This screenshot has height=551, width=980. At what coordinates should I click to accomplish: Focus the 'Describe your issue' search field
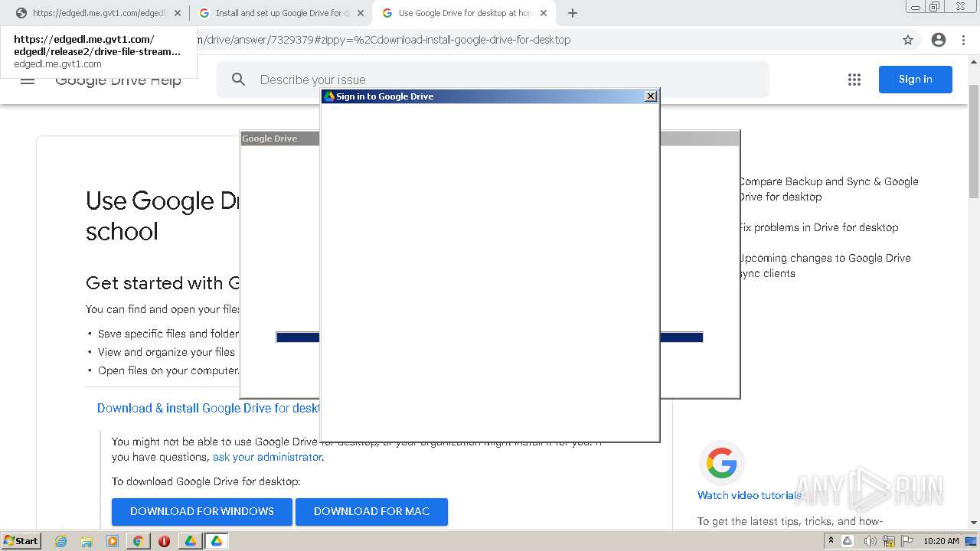pyautogui.click(x=493, y=80)
